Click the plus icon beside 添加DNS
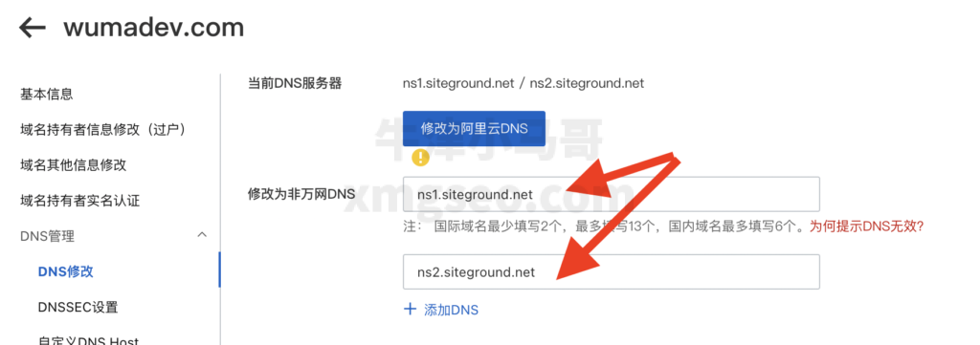The height and width of the screenshot is (345, 980). (410, 309)
